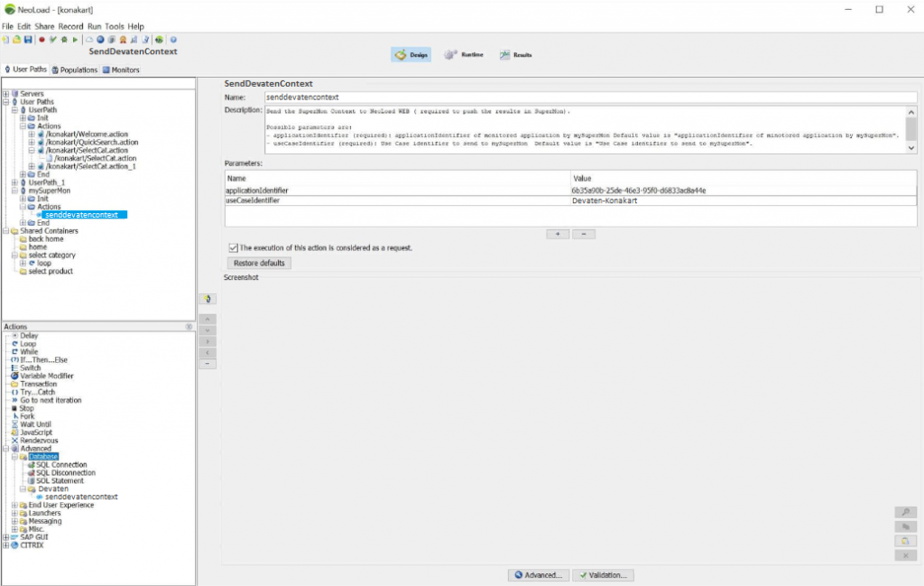
Task: Switch to the Runtime section
Action: (464, 55)
